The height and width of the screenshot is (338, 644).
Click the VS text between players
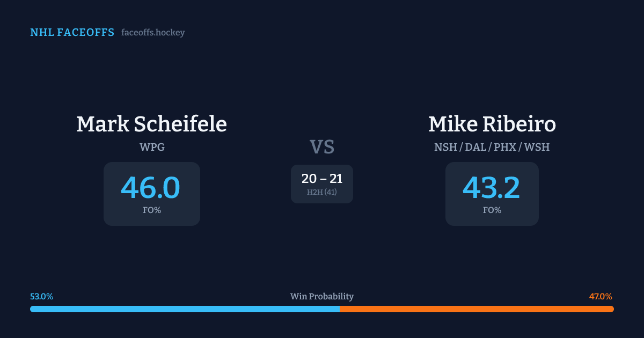[x=322, y=147]
